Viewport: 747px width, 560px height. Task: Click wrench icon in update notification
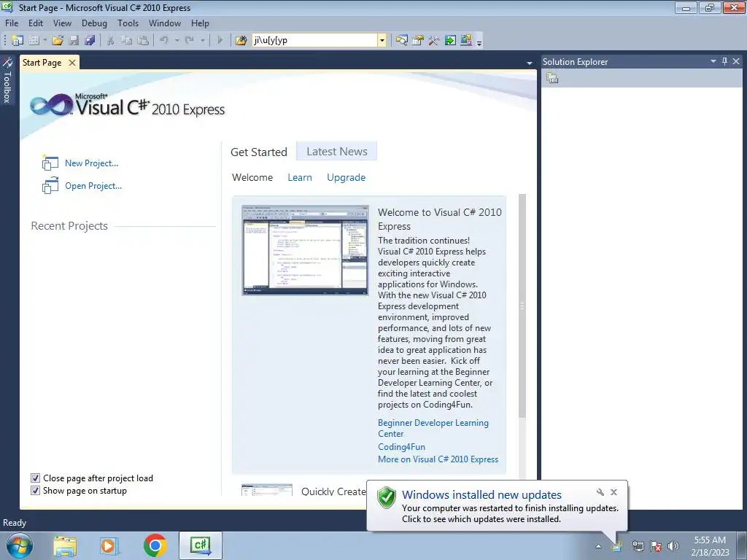(600, 492)
